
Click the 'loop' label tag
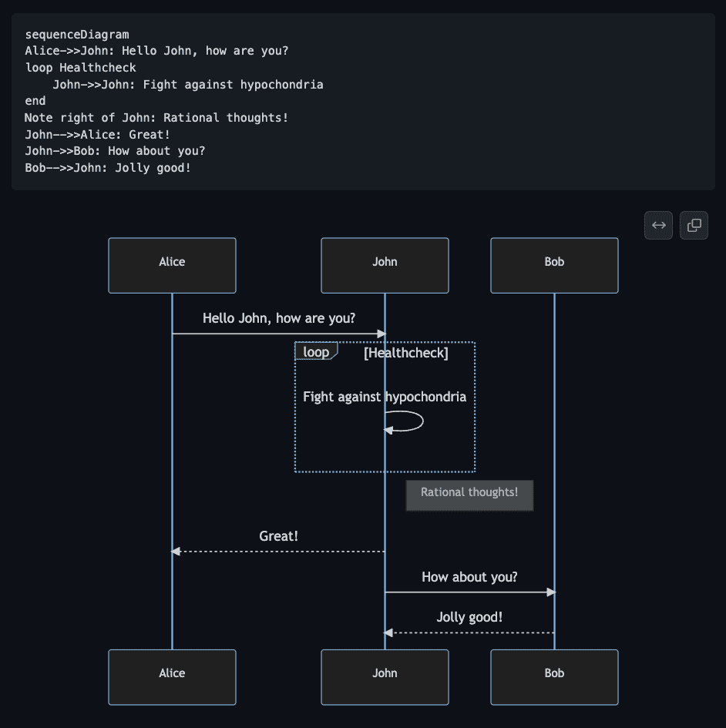(x=316, y=351)
